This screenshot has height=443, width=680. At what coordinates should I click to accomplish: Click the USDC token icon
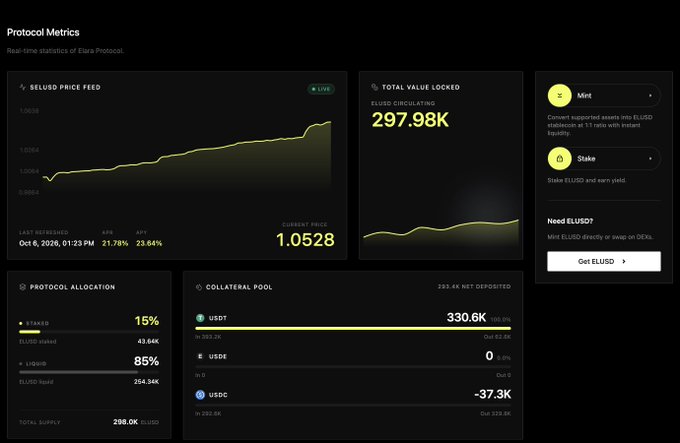200,395
